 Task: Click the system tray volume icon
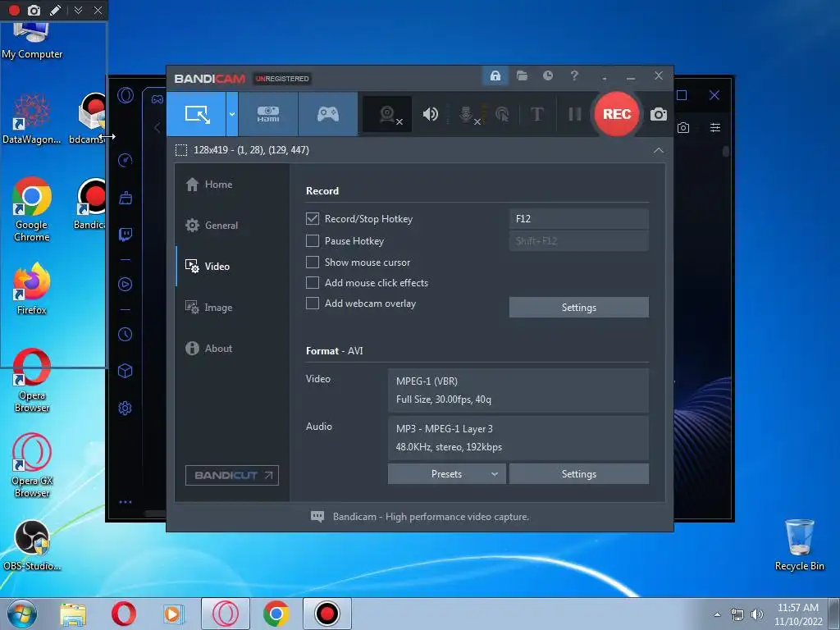(756, 614)
